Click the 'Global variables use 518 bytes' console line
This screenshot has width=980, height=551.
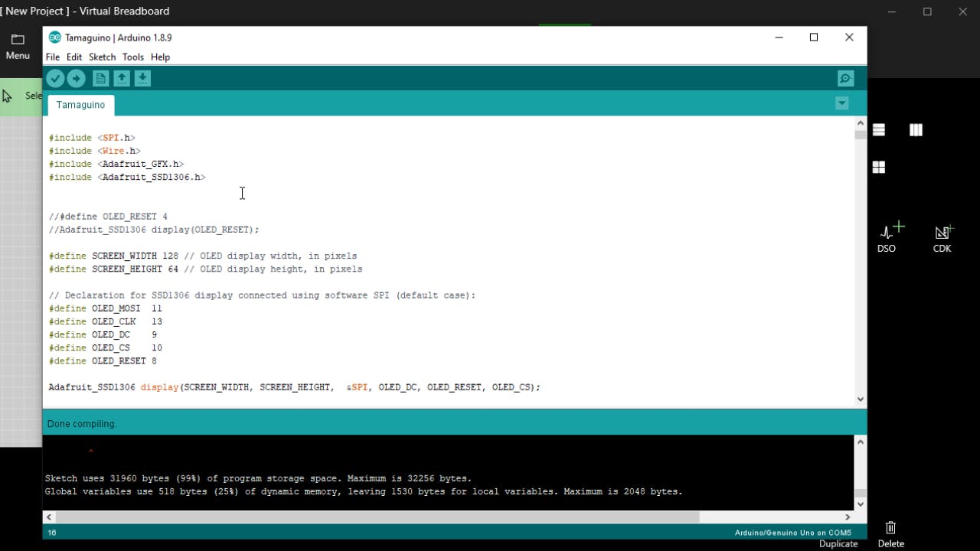[364, 491]
